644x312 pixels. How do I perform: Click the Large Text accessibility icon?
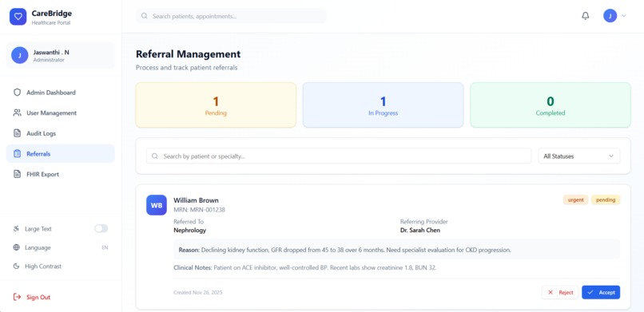(x=17, y=229)
